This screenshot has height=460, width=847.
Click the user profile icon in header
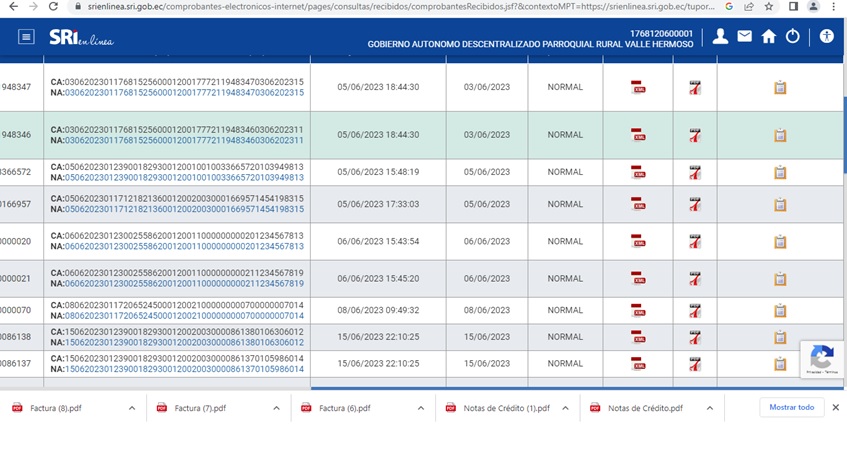(720, 37)
